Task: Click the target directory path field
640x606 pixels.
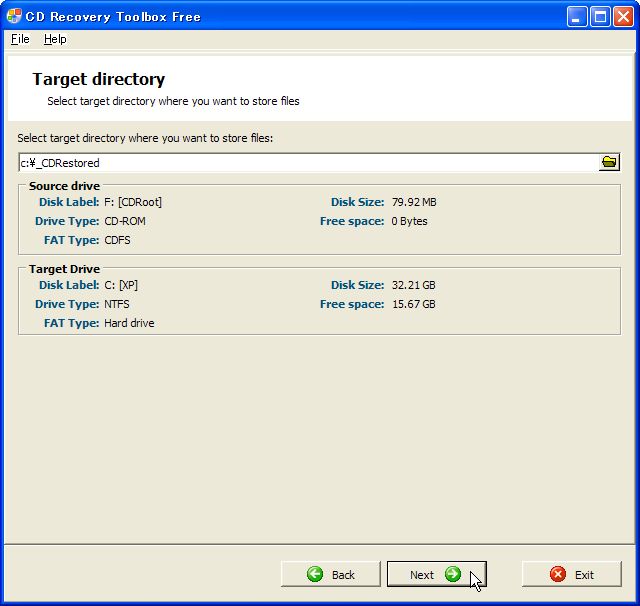Action: click(309, 163)
